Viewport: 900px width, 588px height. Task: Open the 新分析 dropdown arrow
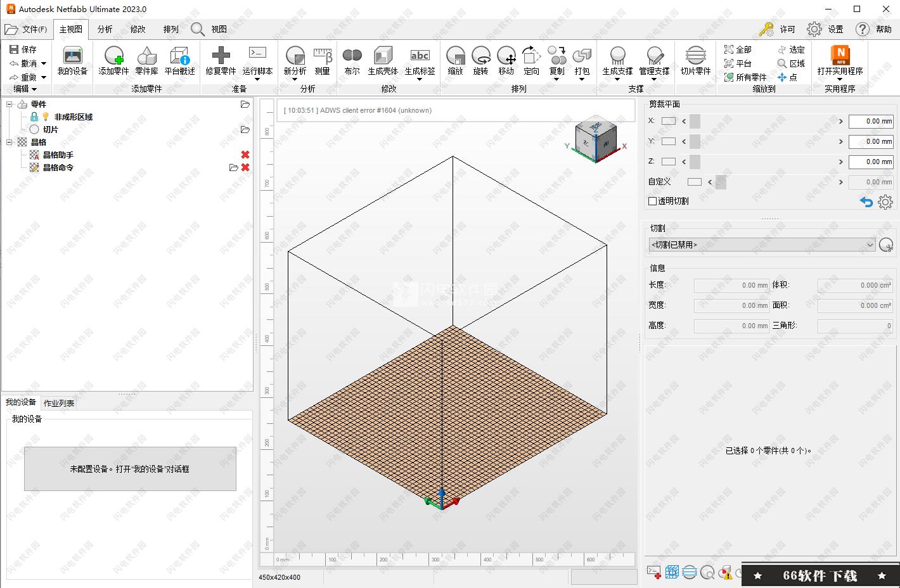295,79
